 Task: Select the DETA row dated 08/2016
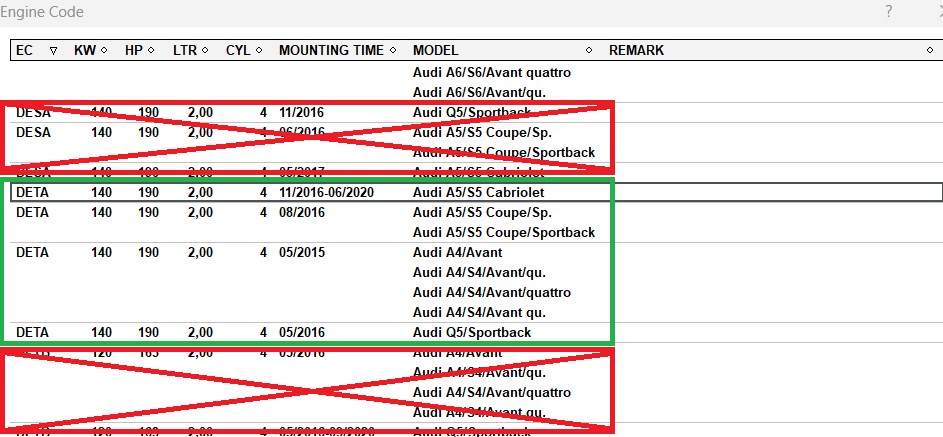[x=300, y=212]
